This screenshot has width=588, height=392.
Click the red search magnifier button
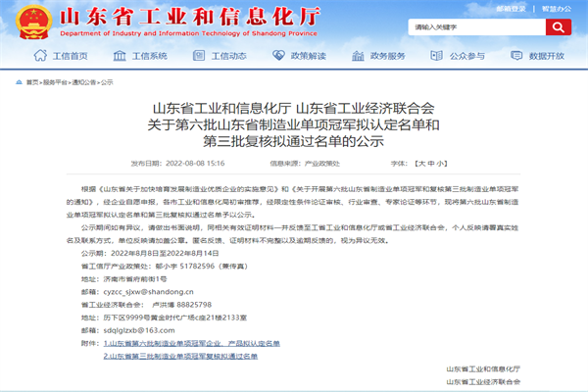pyautogui.click(x=563, y=26)
